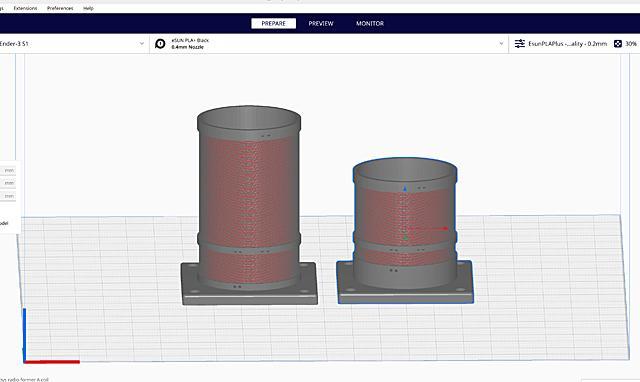The image size is (640, 382).
Task: Click the extruder material spool icon
Action: (160, 44)
